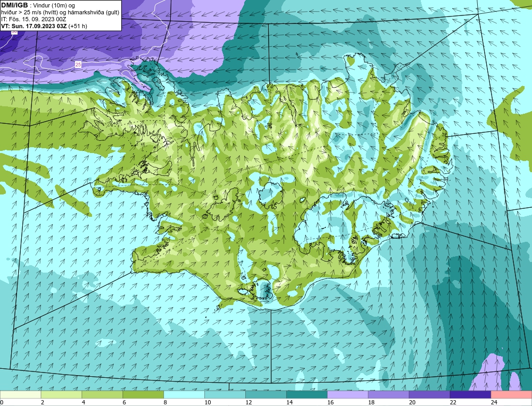Click the 'Vindur (10m) og' header text
The width and height of the screenshot is (532, 406).
coord(54,6)
